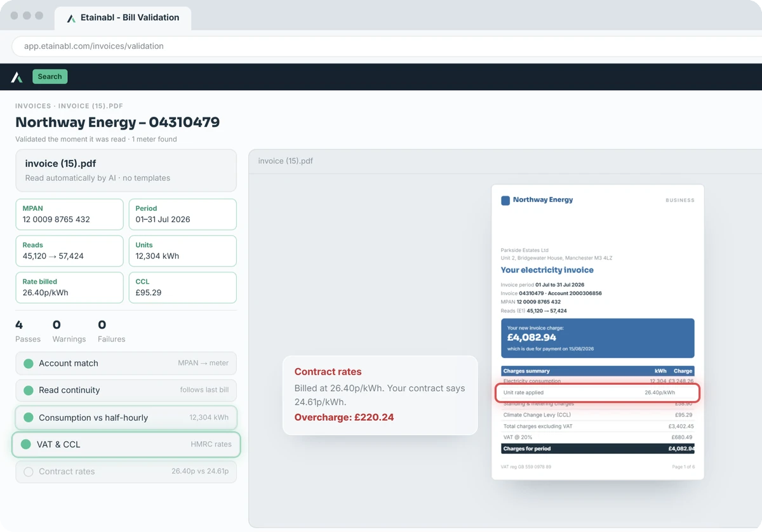Viewport: 762px width, 532px height.
Task: Click the blue Northway Energy logo square on the invoice
Action: tap(505, 200)
